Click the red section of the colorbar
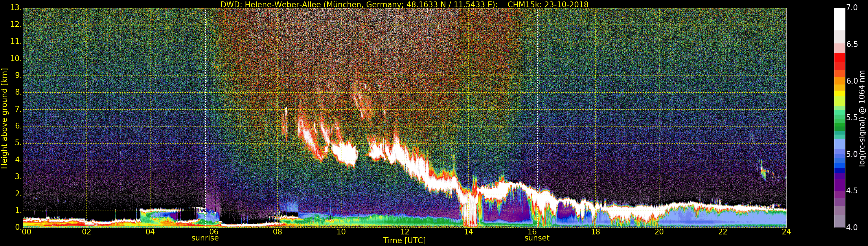Image resolution: width=868 pixels, height=246 pixels. click(839, 61)
